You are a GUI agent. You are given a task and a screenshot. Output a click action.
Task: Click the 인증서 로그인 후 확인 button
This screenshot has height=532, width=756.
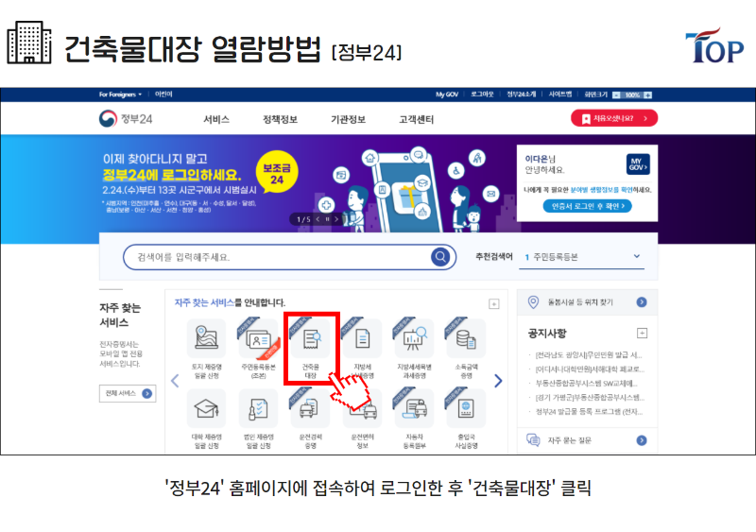pos(587,206)
